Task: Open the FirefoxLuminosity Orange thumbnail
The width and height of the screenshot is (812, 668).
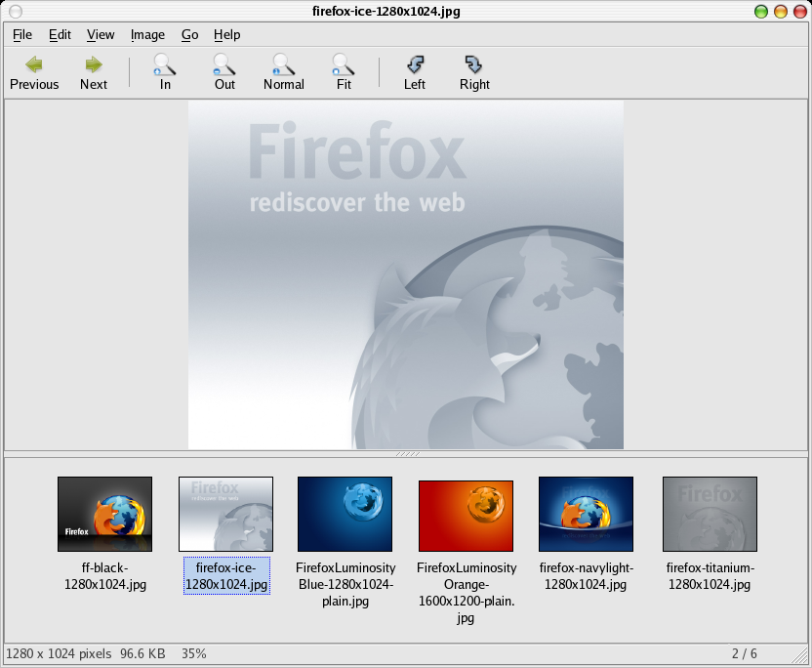Action: (x=466, y=517)
